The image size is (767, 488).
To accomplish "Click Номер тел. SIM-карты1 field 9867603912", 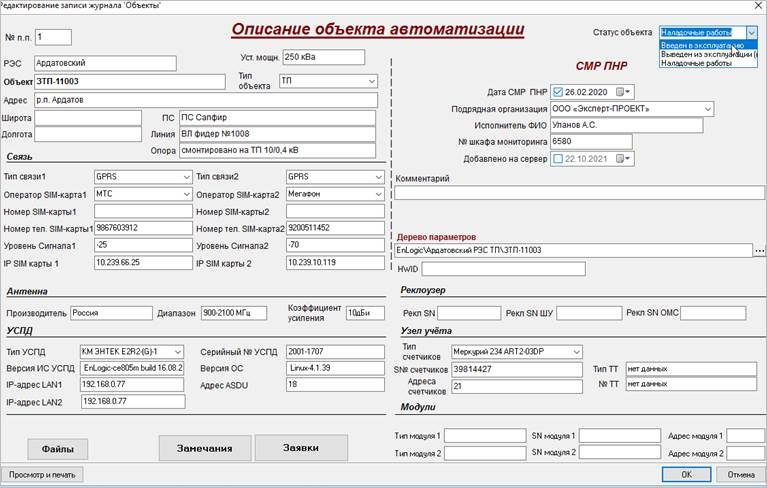I will pyautogui.click(x=143, y=228).
